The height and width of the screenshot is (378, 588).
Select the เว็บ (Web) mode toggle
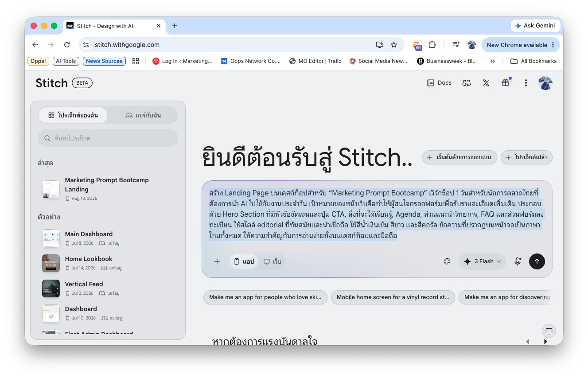click(x=273, y=261)
